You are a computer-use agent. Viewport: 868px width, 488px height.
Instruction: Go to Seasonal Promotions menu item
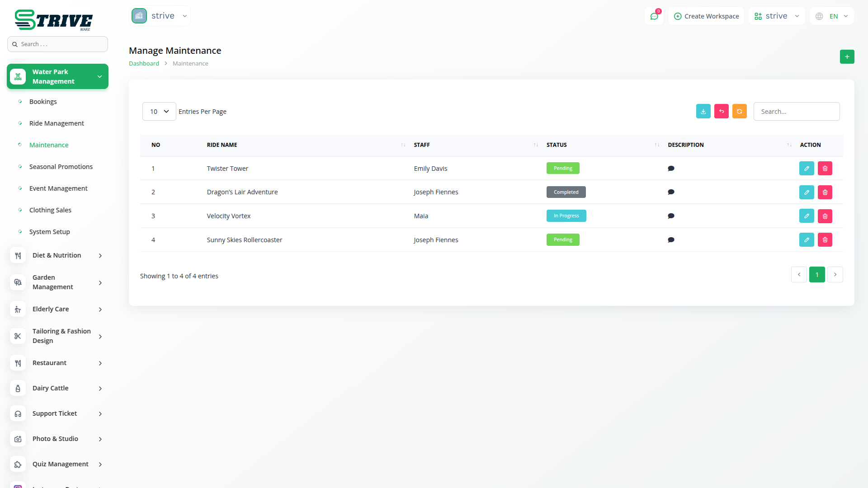(x=61, y=167)
